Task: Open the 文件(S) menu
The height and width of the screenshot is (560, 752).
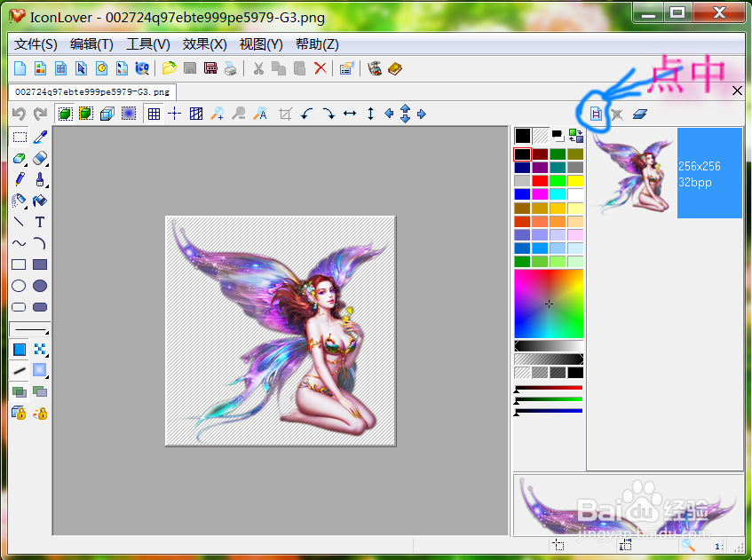Action: (x=36, y=44)
